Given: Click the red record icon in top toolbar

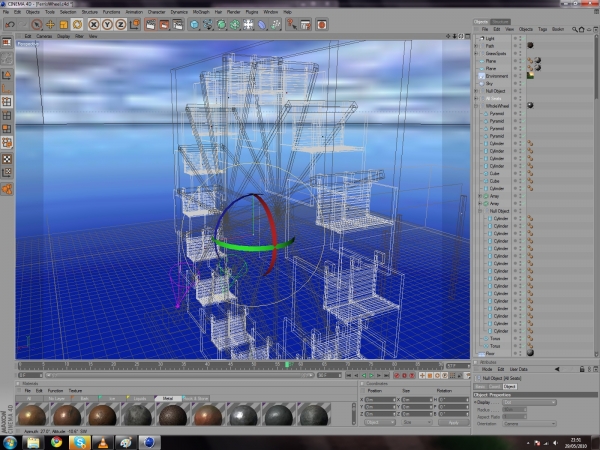Looking at the screenshot, I should [x=322, y=25].
